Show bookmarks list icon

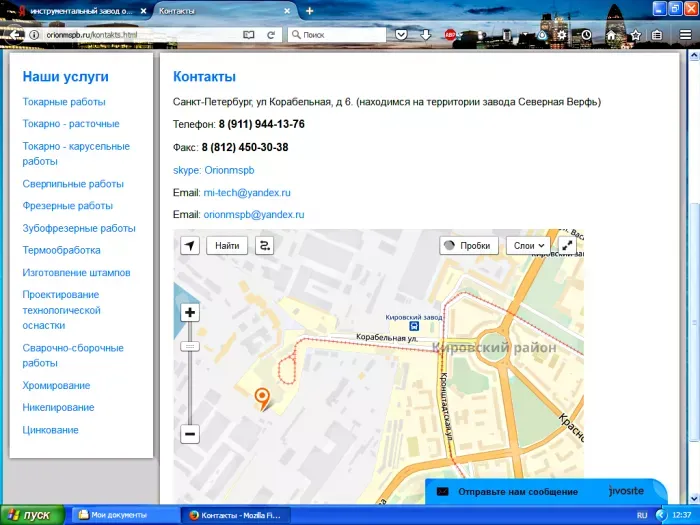(x=657, y=35)
